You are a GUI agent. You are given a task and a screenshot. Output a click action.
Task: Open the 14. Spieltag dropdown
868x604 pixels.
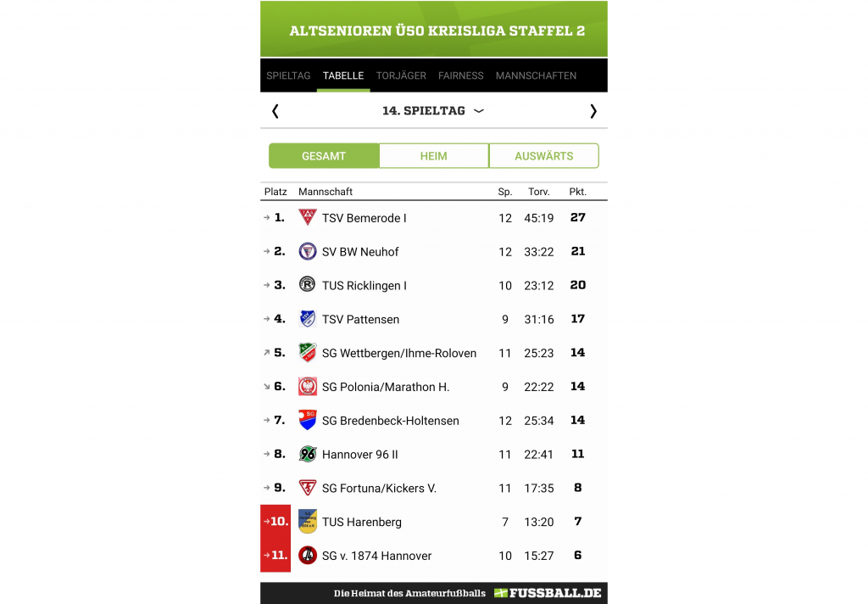[x=432, y=111]
